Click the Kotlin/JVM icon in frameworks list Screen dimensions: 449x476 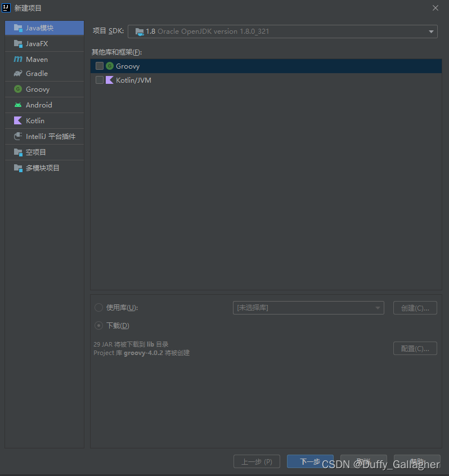click(x=110, y=80)
